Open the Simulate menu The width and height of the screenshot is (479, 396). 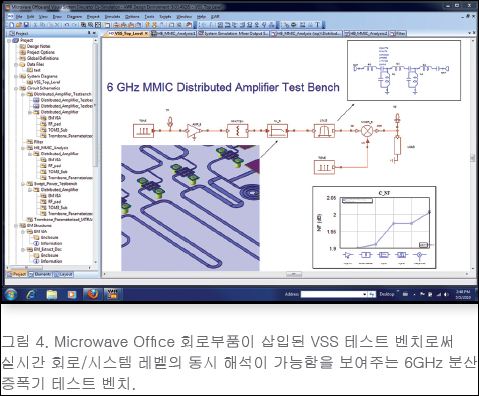click(112, 16)
